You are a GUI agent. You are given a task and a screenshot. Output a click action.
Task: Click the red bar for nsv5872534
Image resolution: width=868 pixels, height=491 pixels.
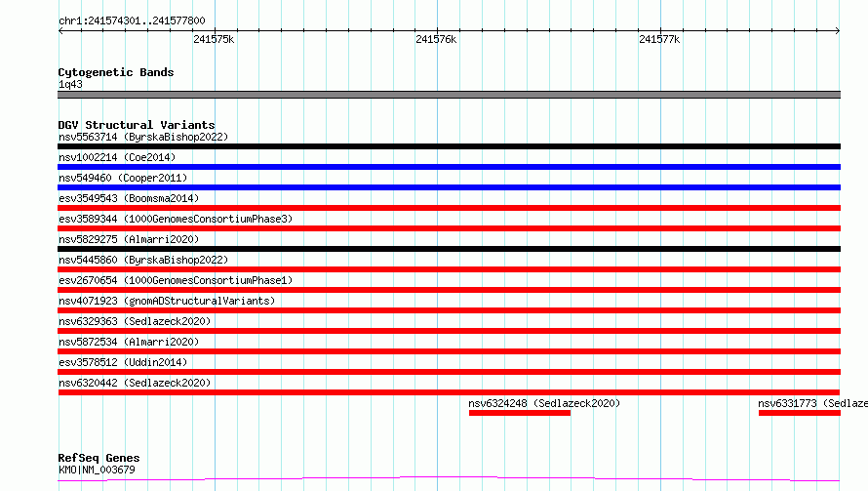pyautogui.click(x=449, y=351)
